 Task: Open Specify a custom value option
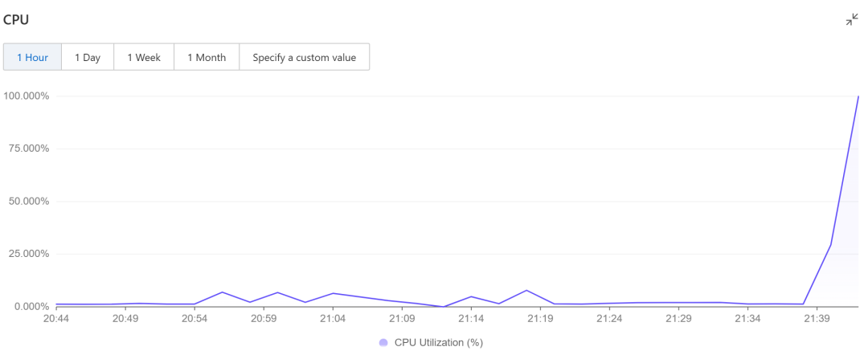point(304,57)
